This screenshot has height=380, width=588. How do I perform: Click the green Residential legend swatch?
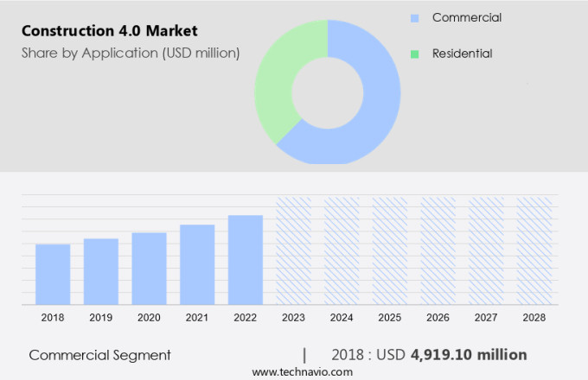pos(415,54)
